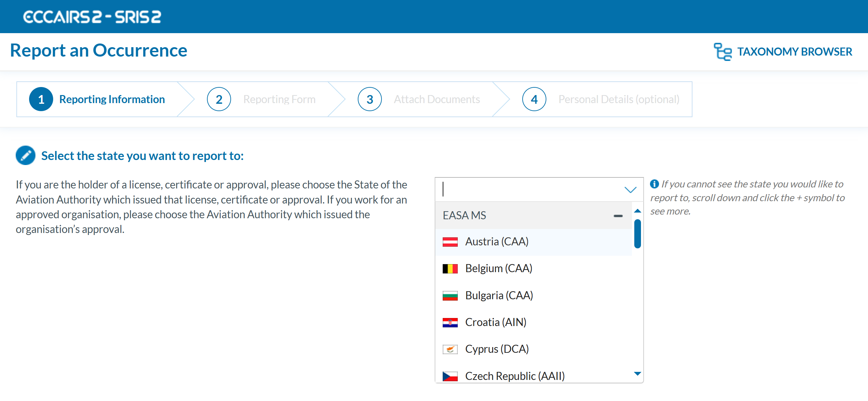The image size is (868, 401).
Task: Click the Belgium flag icon
Action: coord(450,269)
